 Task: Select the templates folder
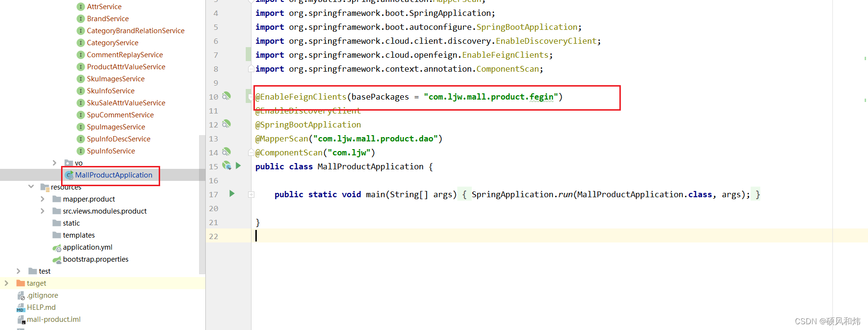(79, 235)
